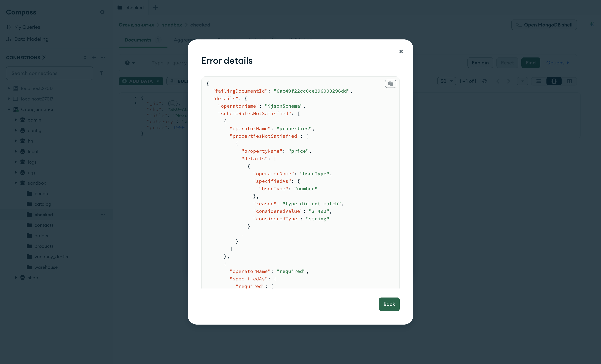Open MongoDB shell
The width and height of the screenshot is (601, 364).
[544, 25]
